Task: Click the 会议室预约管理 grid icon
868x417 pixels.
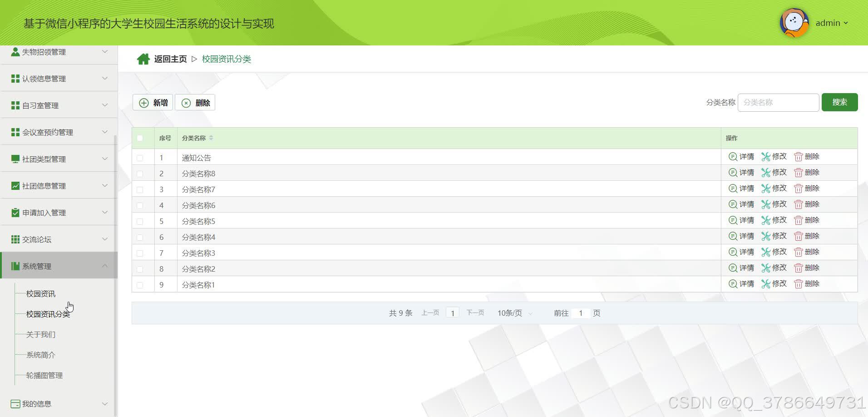Action: tap(15, 132)
